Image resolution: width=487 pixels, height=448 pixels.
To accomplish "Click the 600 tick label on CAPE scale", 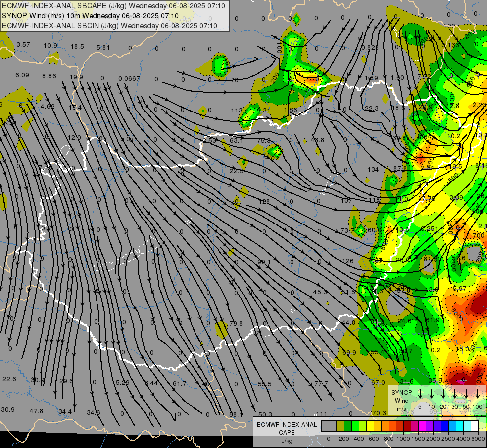I will 374,439.
